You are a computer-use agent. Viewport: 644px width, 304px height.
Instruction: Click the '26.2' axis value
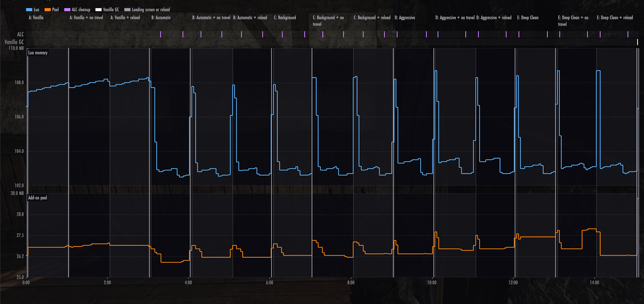[x=20, y=256]
